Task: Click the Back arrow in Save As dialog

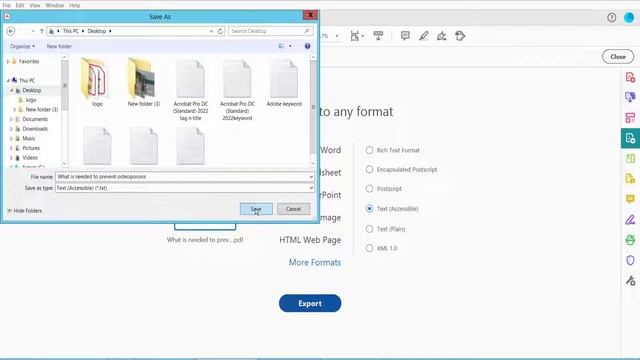Action: click(11, 31)
